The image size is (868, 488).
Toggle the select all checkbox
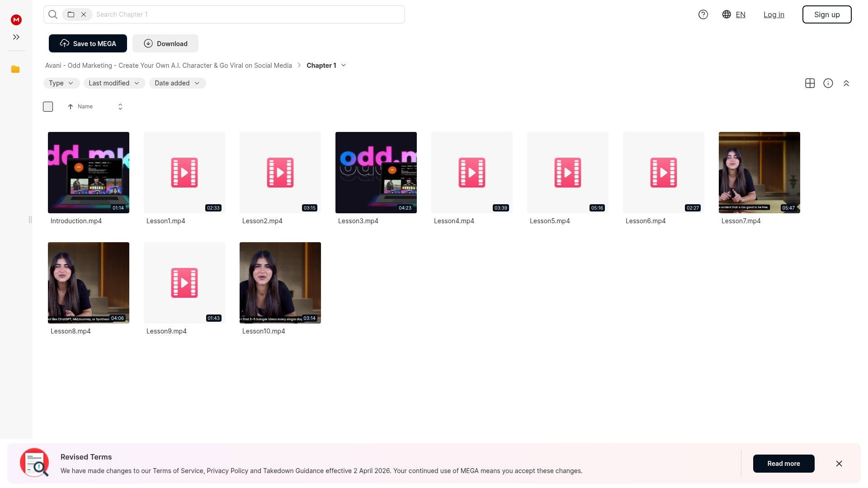coord(48,107)
